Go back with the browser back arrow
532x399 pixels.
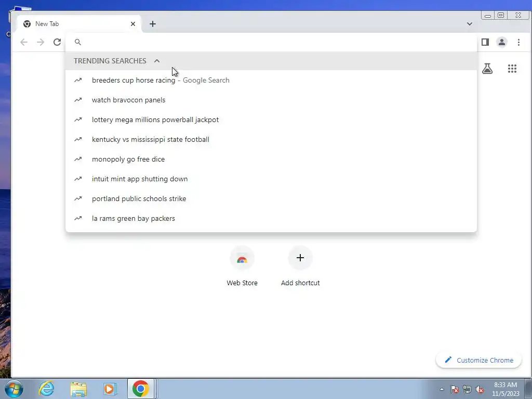(x=24, y=42)
